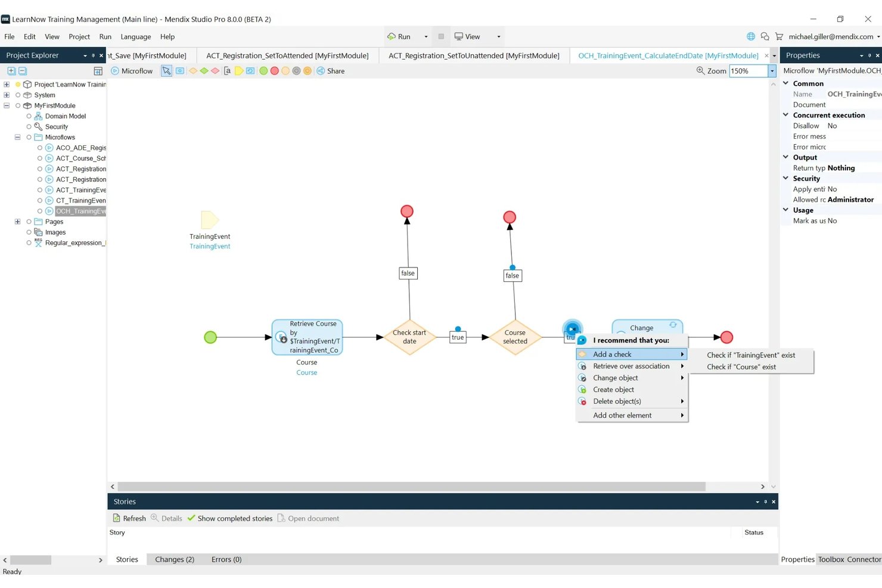
Task: Click the magnifier zoom icon
Action: point(700,70)
